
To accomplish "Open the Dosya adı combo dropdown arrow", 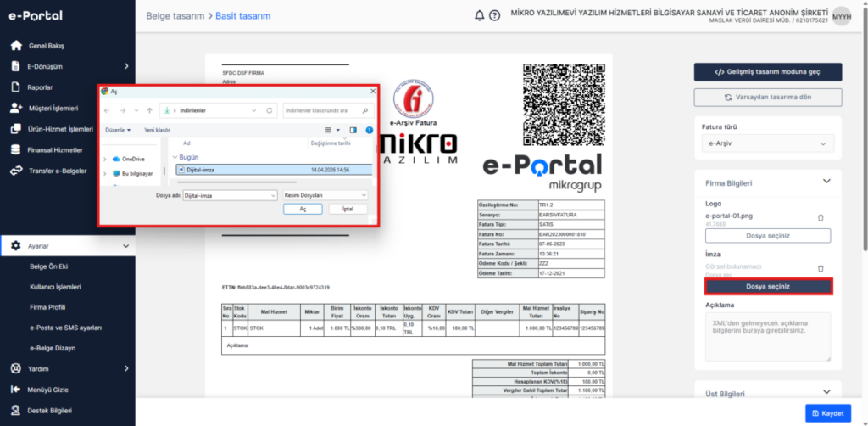I will coord(273,195).
